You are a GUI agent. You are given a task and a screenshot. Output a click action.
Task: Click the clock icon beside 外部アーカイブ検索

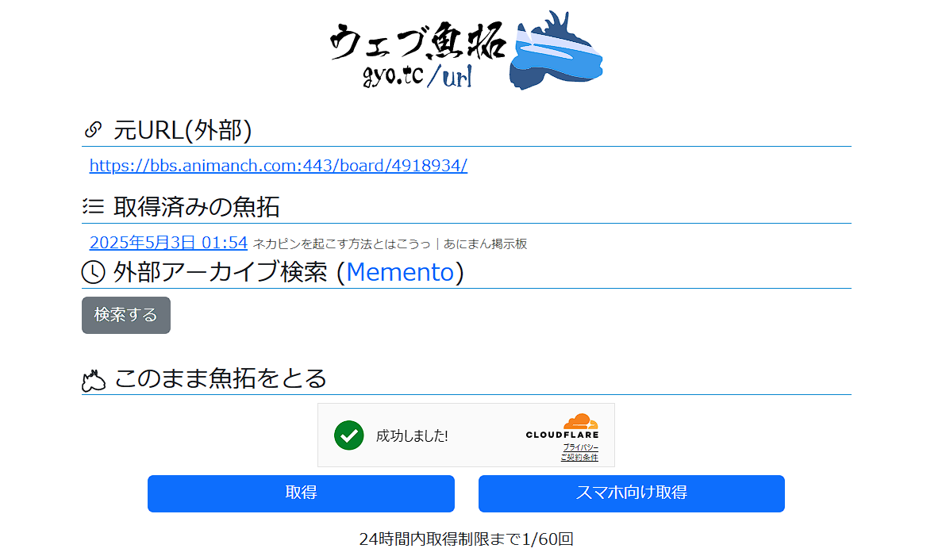(93, 272)
